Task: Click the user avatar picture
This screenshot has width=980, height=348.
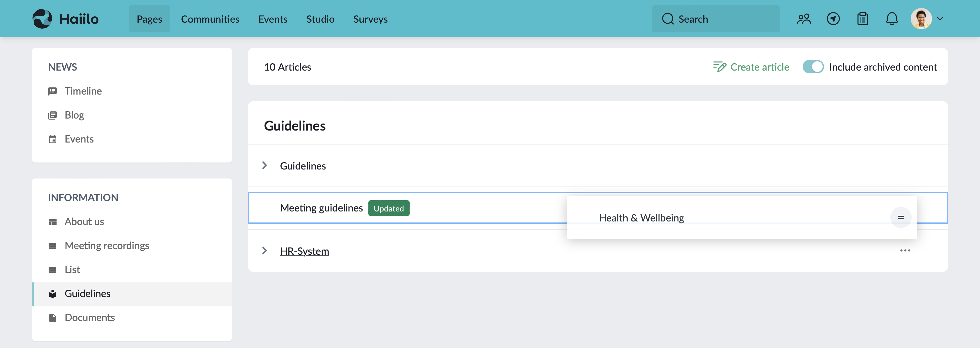Action: [x=921, y=19]
